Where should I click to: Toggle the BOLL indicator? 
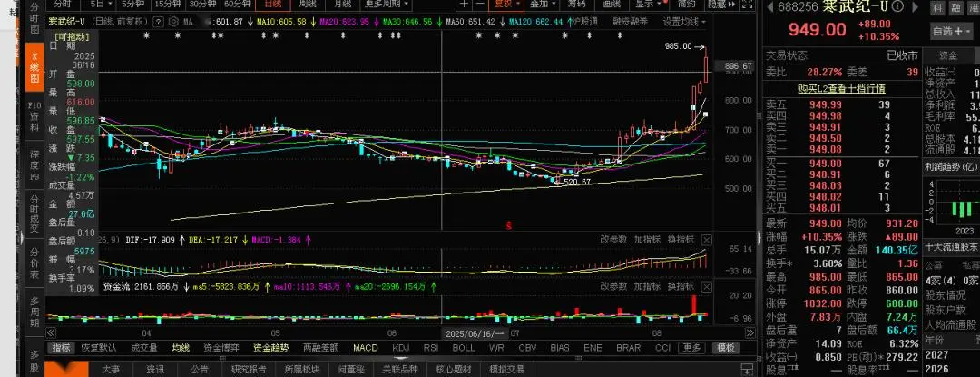point(464,348)
